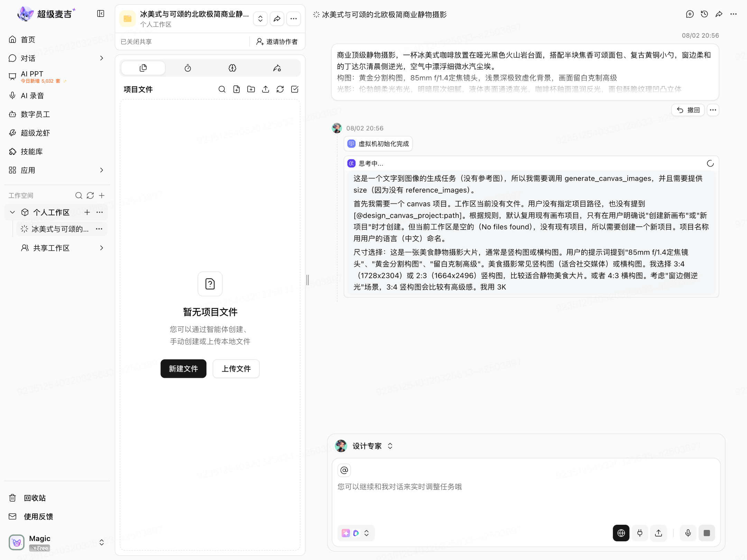Switch to the brain memory tab
The height and width of the screenshot is (560, 747).
[232, 68]
